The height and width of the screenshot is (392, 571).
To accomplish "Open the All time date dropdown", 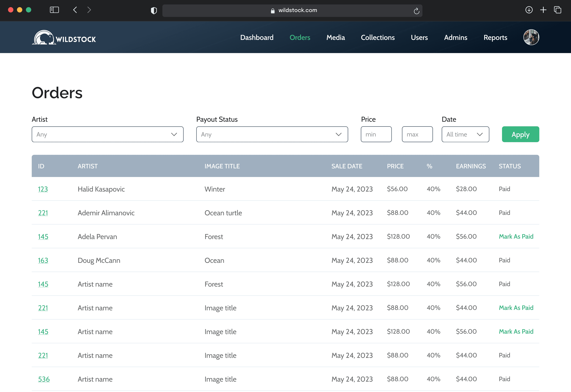I will tap(465, 134).
